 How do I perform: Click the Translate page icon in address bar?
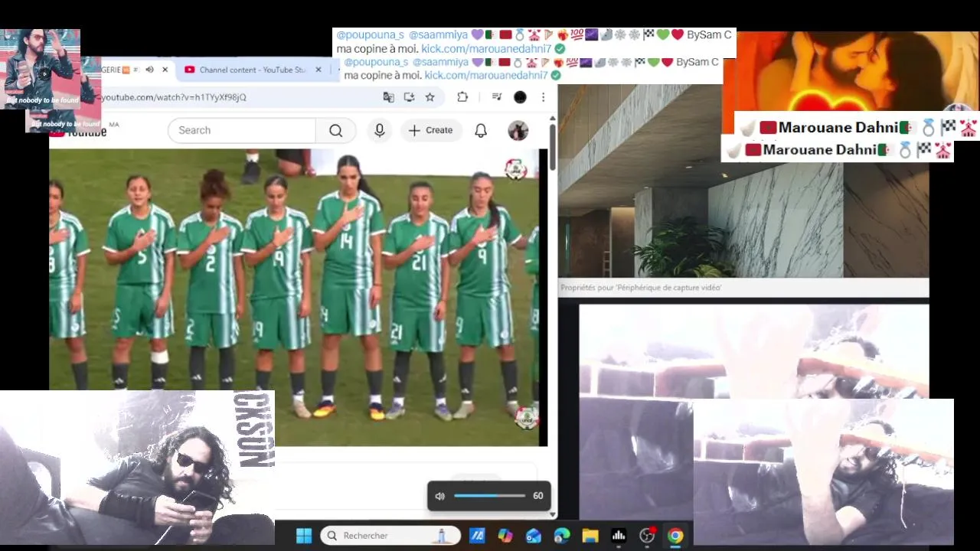[388, 97]
